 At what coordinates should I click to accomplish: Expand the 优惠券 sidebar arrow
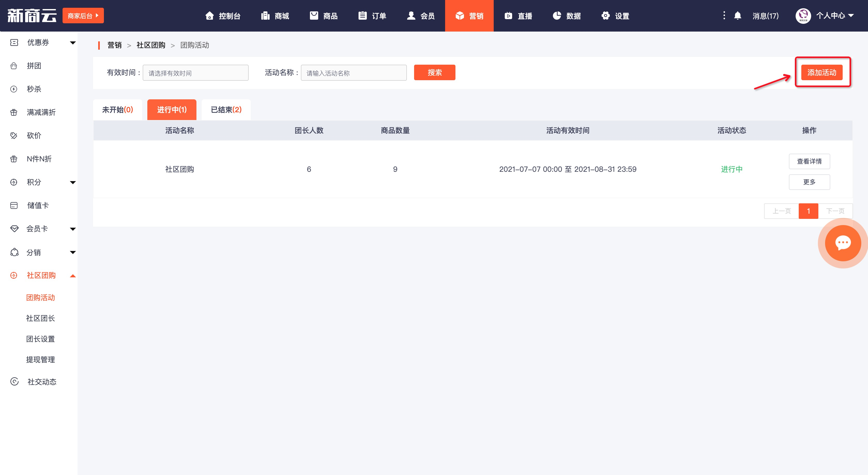coord(73,43)
